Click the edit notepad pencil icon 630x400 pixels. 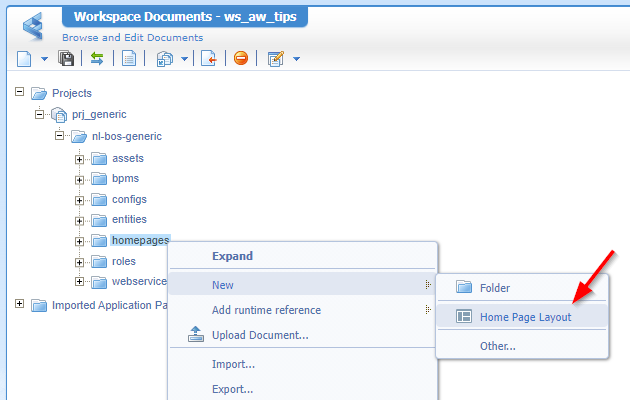click(276, 59)
